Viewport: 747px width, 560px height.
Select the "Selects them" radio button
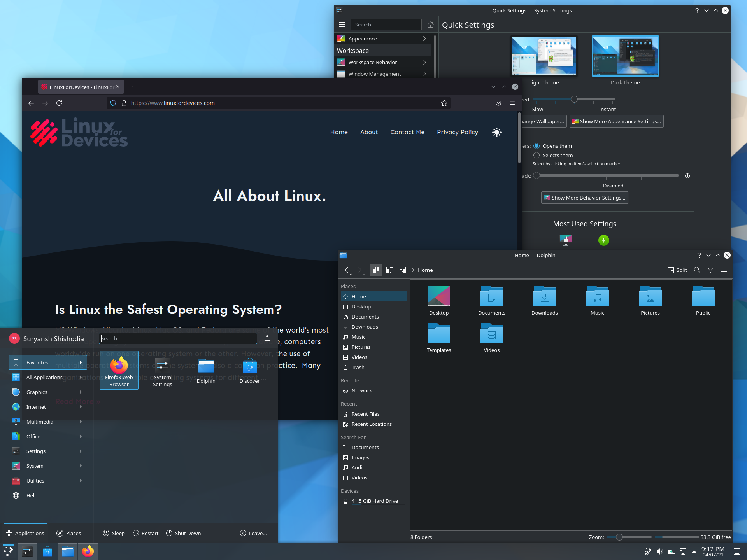click(x=537, y=155)
